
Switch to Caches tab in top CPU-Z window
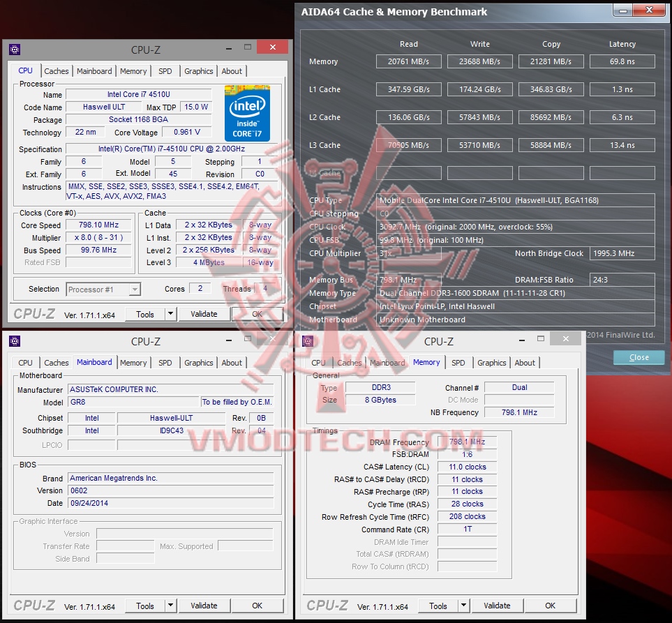pos(56,71)
